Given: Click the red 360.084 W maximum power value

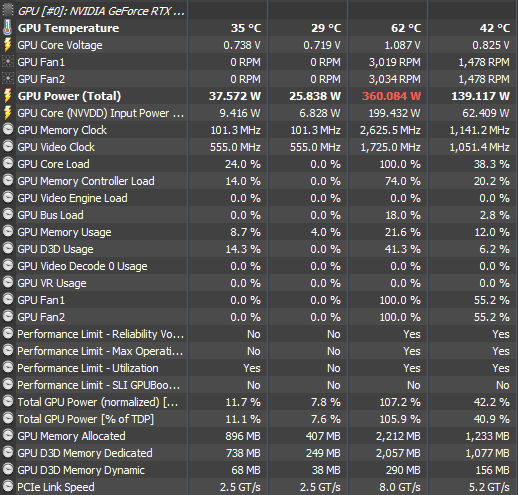Looking at the screenshot, I should click(x=391, y=96).
